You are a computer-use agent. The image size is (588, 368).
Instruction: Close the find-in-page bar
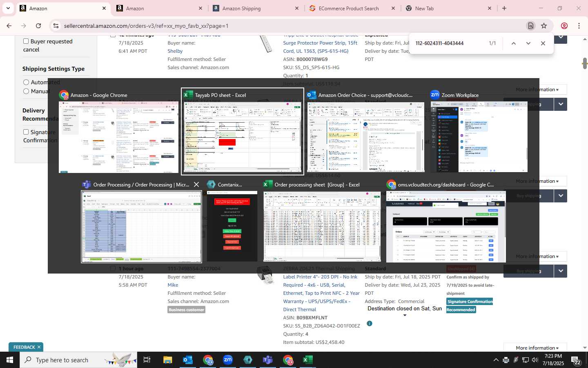[x=543, y=43]
